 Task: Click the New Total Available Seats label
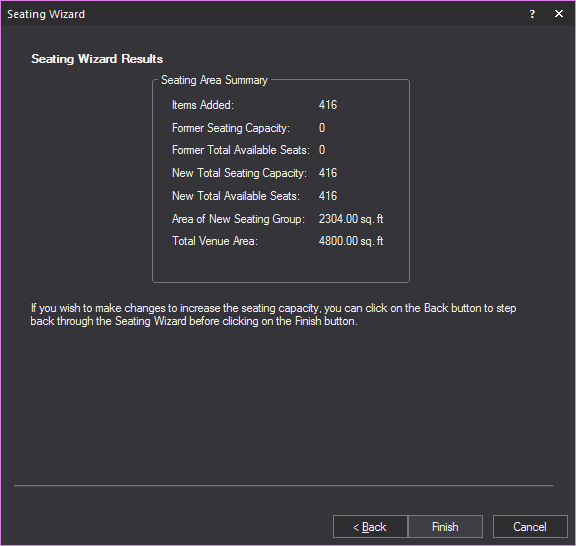point(236,196)
